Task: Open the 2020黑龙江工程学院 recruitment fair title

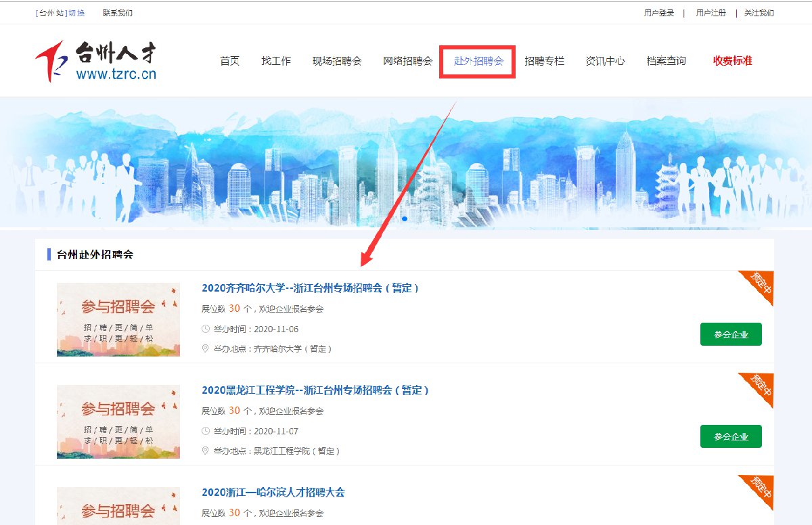Action: [x=315, y=390]
